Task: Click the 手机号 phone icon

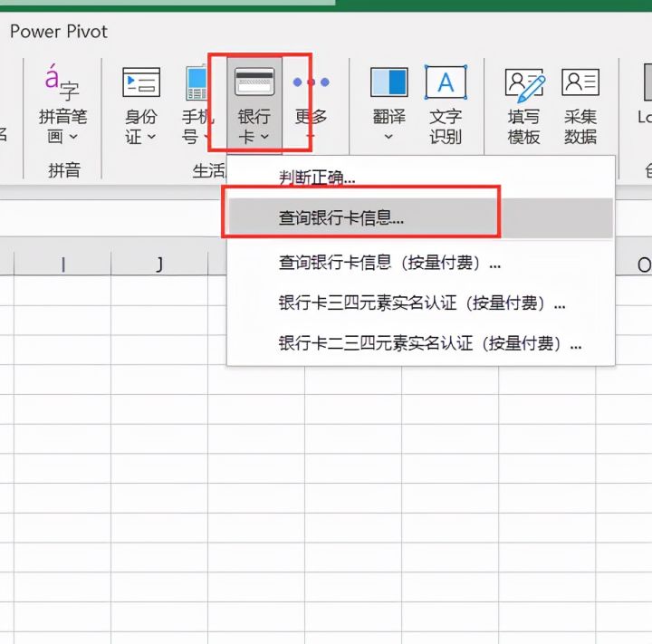Action: (197, 82)
